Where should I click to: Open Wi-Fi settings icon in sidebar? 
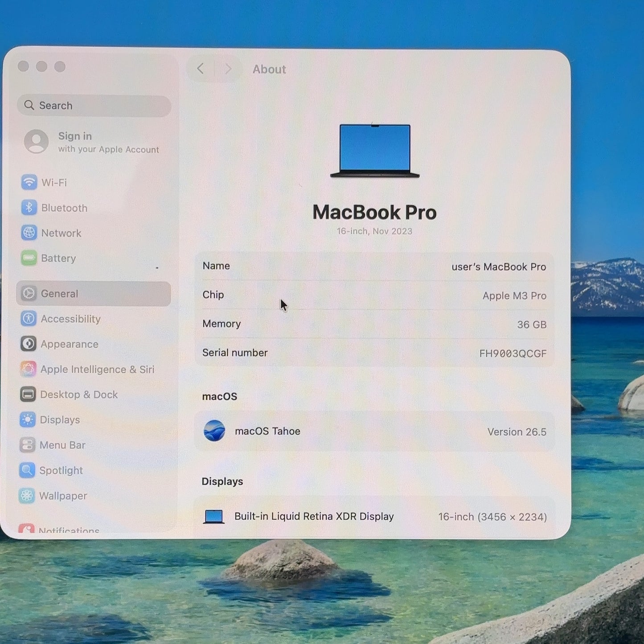(29, 182)
